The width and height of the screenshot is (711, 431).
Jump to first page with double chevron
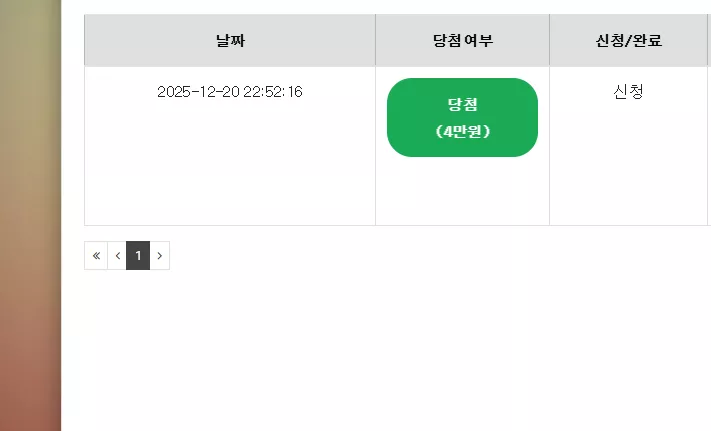pos(96,256)
